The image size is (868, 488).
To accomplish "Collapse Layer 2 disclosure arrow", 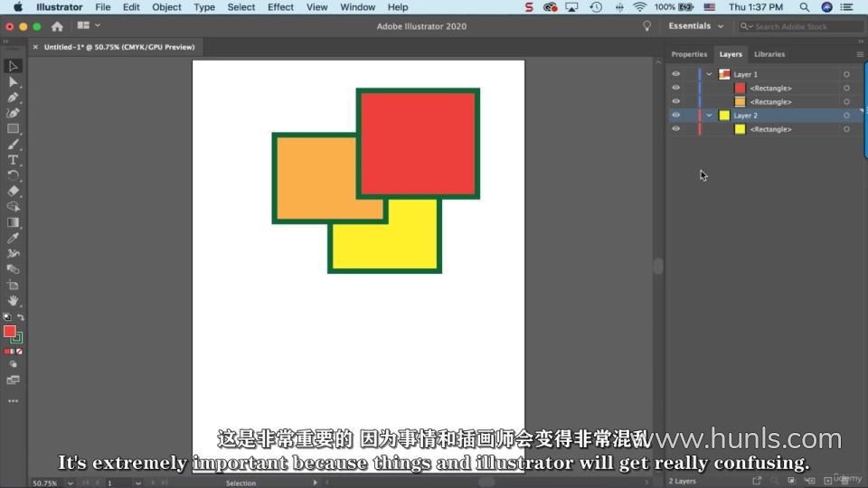I will click(x=709, y=115).
